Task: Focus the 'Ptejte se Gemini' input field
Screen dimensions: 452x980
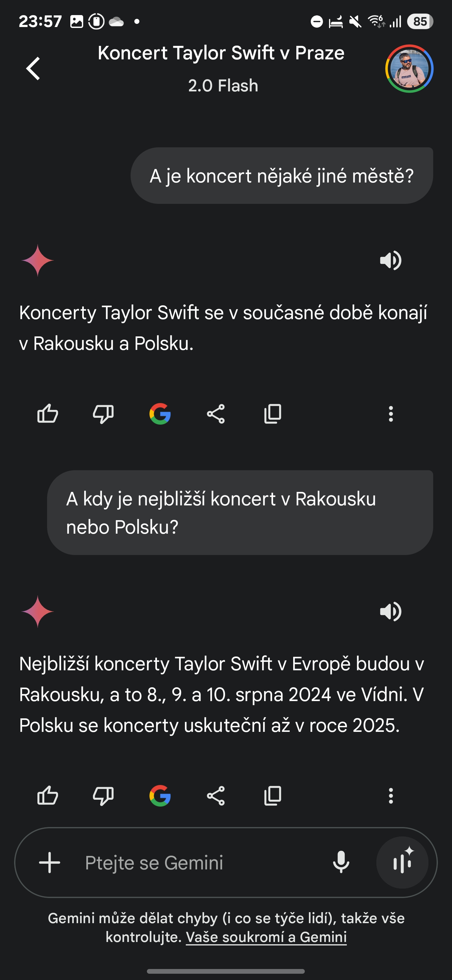Action: pyautogui.click(x=190, y=863)
